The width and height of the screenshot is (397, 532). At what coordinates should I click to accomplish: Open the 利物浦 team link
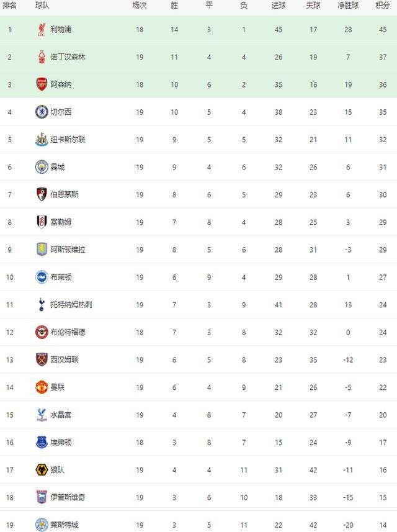pos(61,30)
